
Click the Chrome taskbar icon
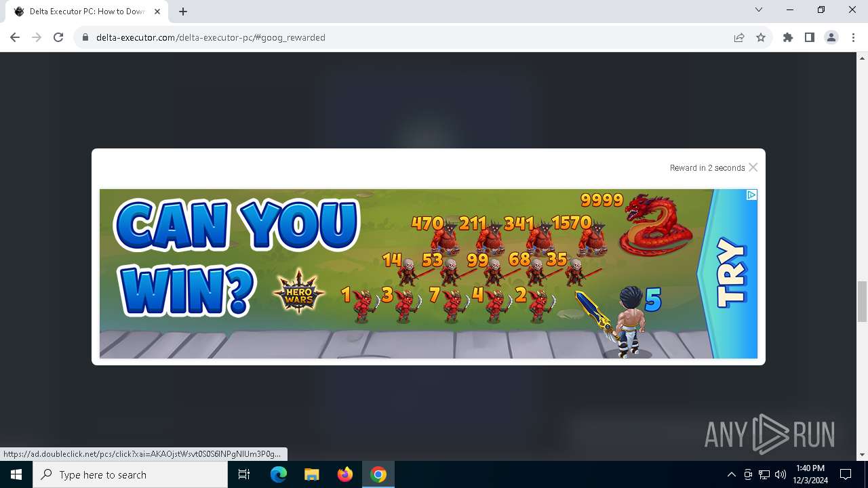[x=378, y=474]
